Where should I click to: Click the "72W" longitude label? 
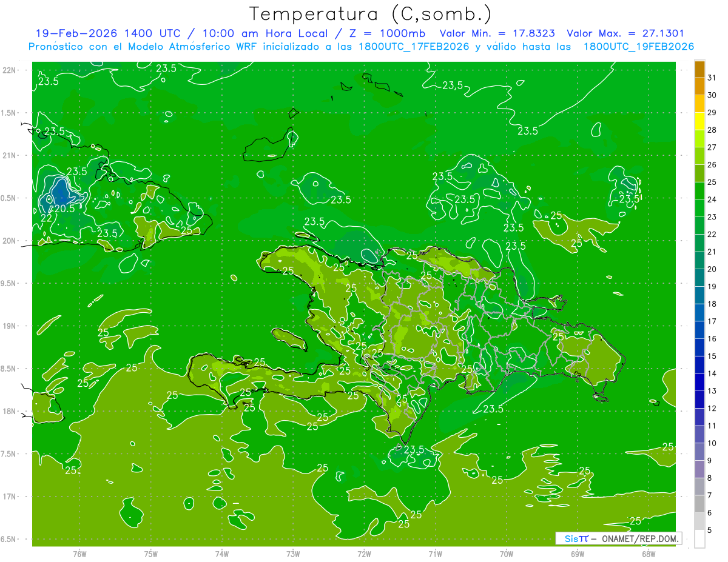364,554
